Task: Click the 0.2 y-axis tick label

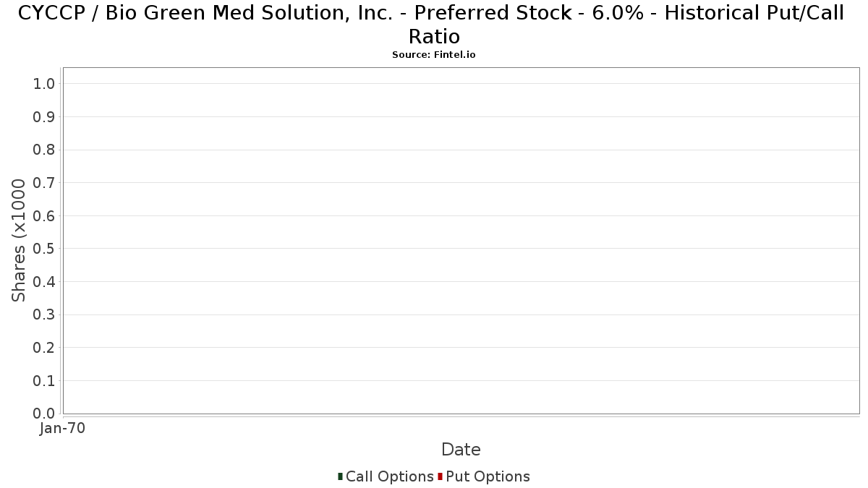Action: [x=44, y=348]
